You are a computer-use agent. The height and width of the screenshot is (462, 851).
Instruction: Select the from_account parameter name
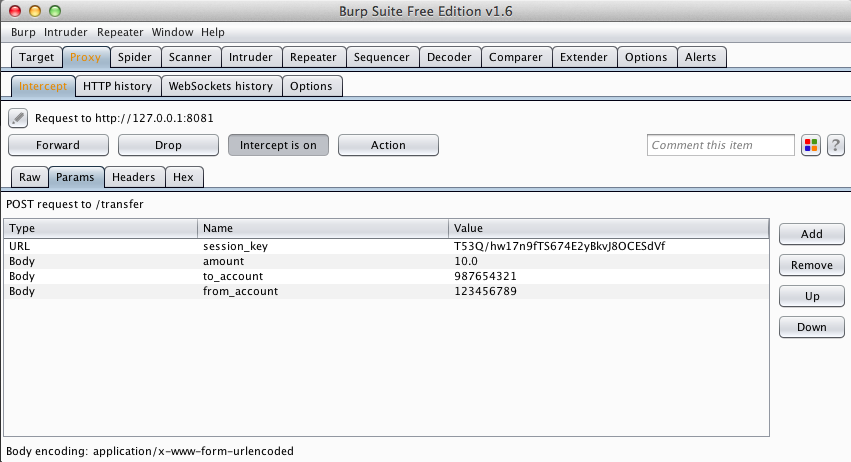coord(240,292)
